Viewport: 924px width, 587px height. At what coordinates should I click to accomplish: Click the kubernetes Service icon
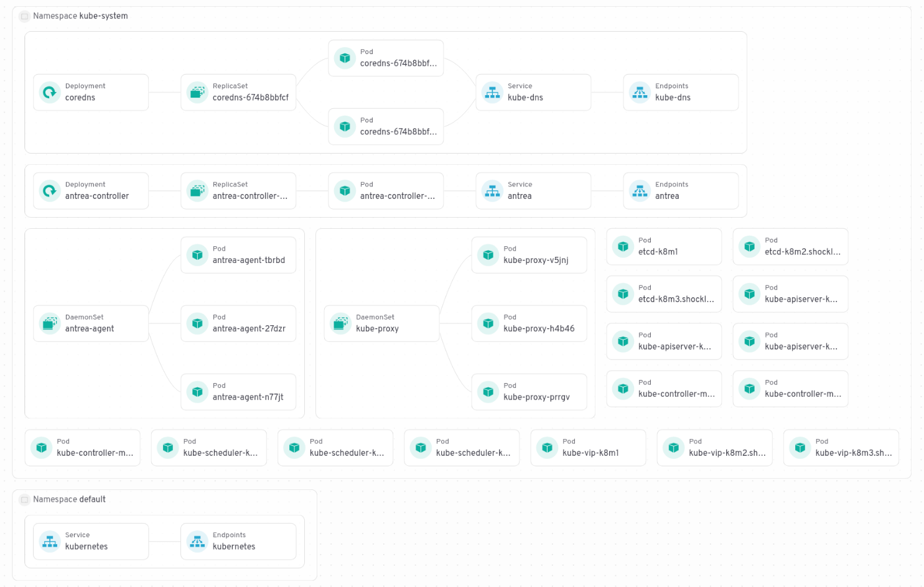click(50, 542)
